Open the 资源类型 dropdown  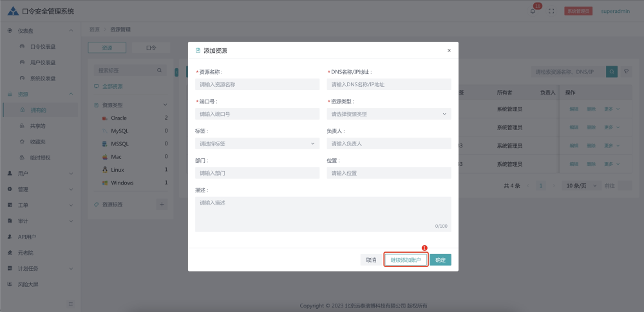[x=388, y=114]
